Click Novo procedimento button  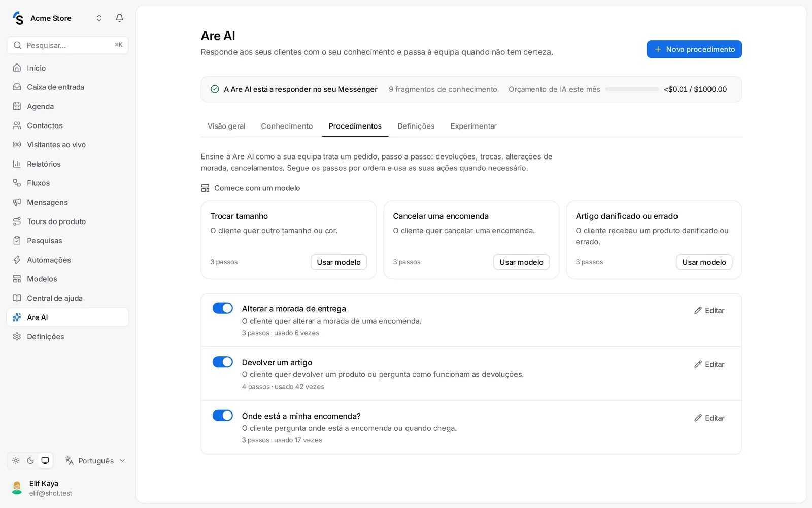694,49
